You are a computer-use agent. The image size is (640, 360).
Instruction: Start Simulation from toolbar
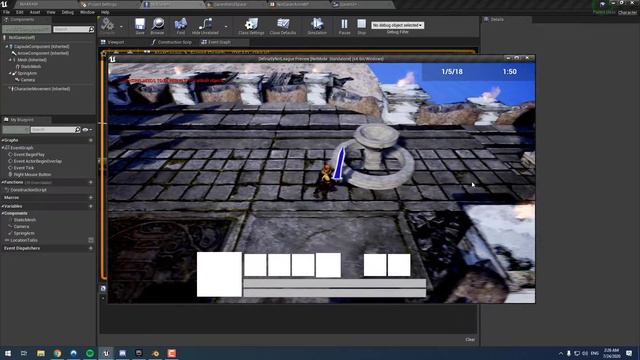(317, 25)
